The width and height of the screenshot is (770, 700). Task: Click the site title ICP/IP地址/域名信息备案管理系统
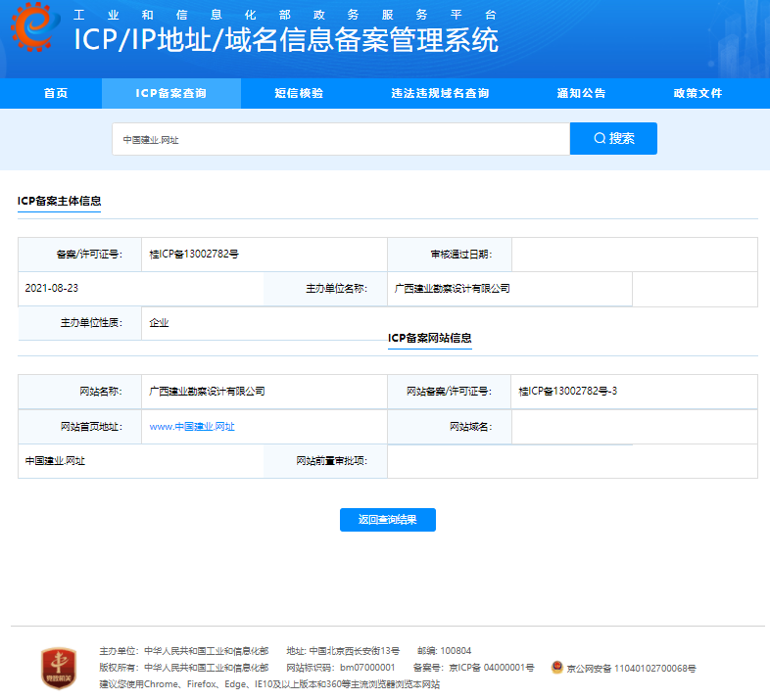click(286, 39)
